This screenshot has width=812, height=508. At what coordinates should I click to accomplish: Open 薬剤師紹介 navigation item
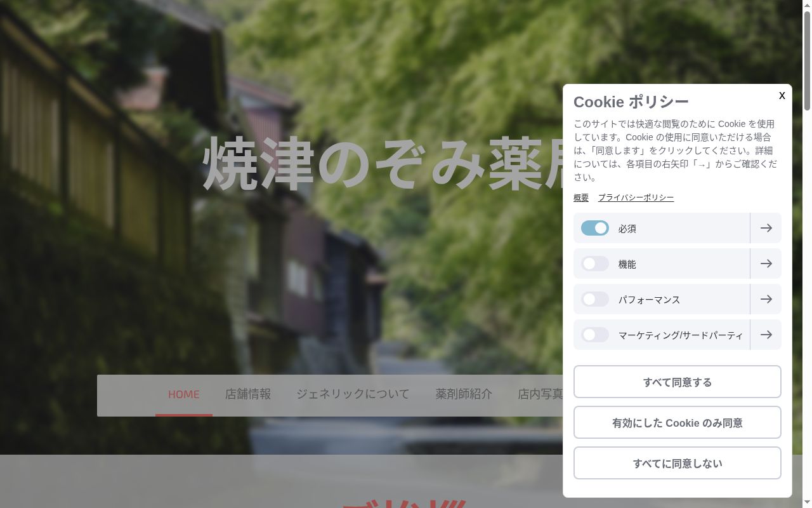click(x=464, y=395)
